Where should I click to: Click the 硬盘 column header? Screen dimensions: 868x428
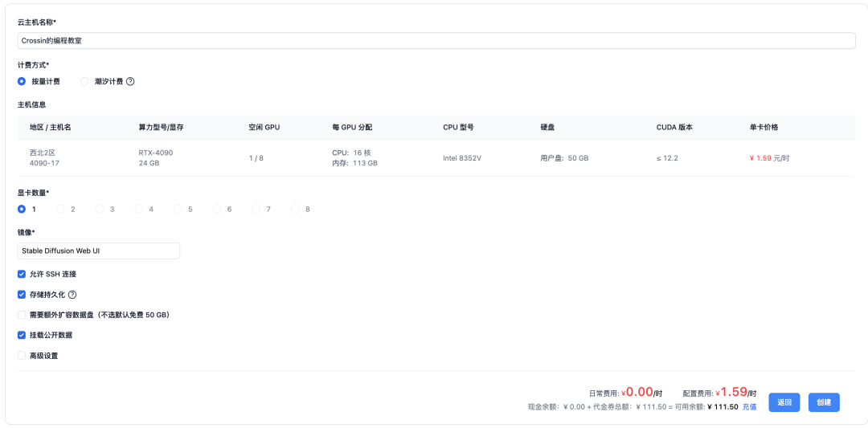point(547,127)
